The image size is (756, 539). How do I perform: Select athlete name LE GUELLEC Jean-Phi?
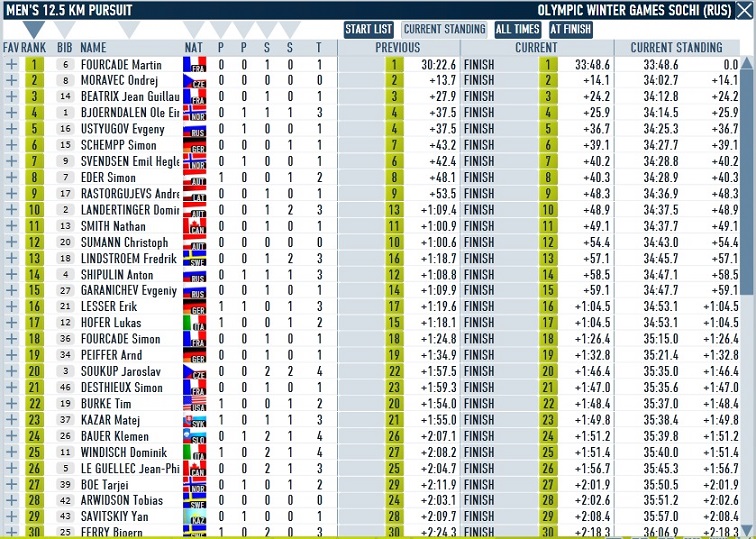[x=130, y=469]
